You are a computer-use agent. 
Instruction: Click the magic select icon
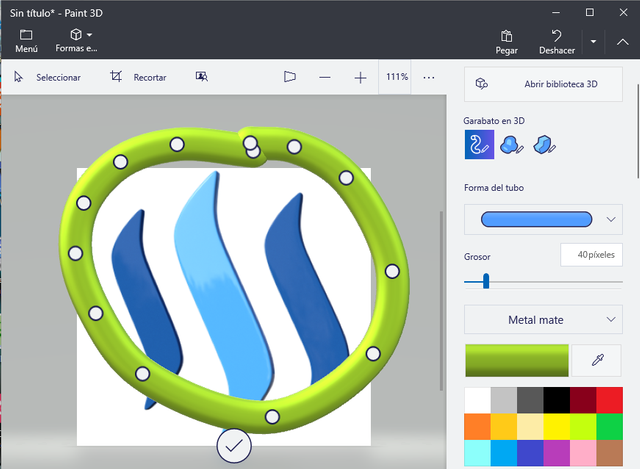[x=202, y=77]
